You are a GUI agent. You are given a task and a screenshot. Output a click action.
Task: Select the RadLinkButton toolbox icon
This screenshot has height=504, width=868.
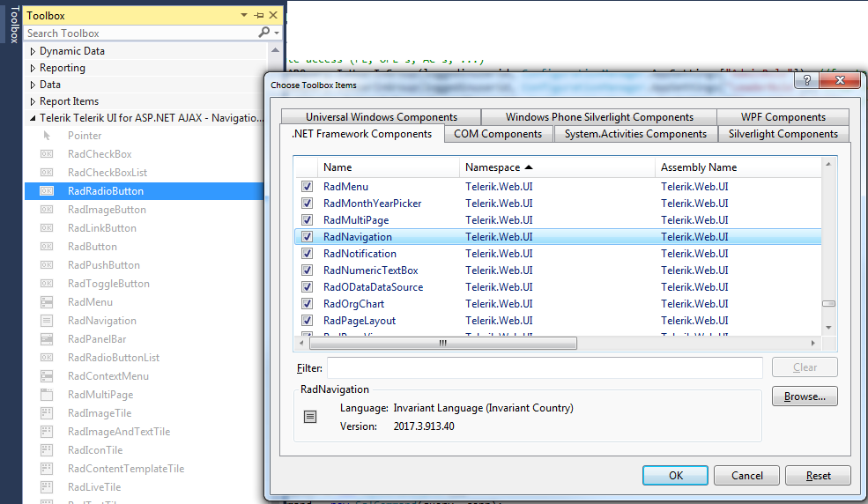47,228
